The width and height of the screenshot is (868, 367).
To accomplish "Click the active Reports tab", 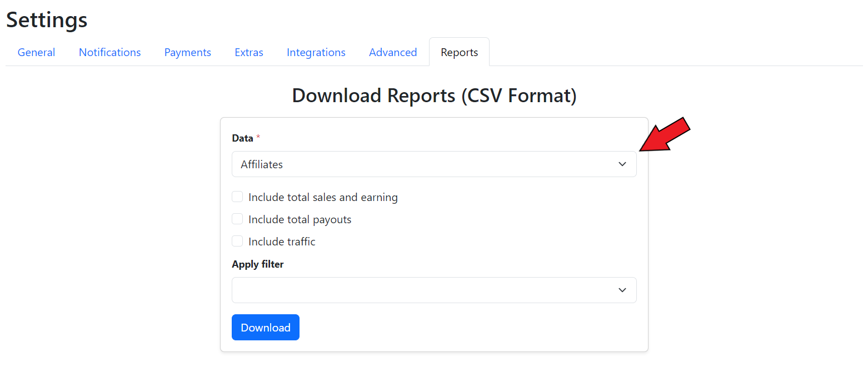I will 459,52.
